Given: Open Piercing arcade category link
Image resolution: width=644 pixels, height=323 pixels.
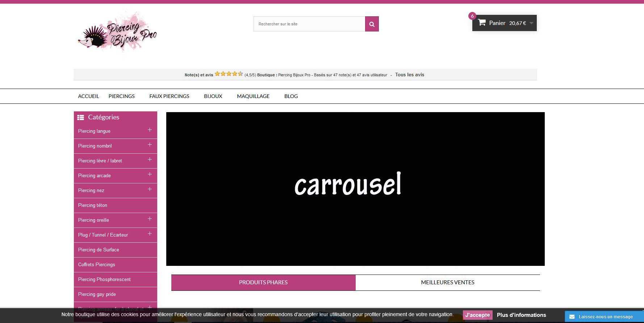Looking at the screenshot, I should click(x=95, y=176).
